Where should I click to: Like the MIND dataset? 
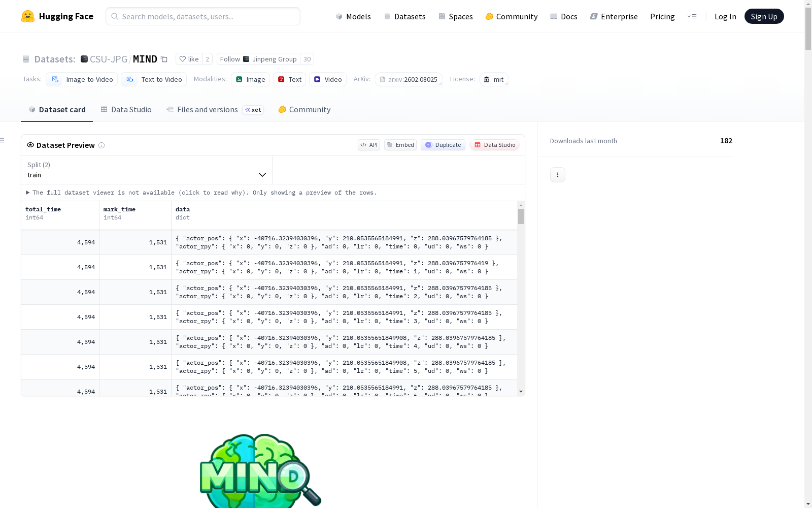(x=189, y=59)
